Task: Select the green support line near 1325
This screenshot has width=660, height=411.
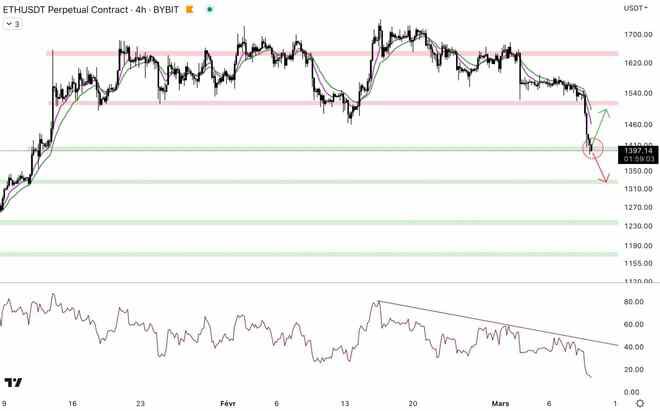Action: (309, 182)
